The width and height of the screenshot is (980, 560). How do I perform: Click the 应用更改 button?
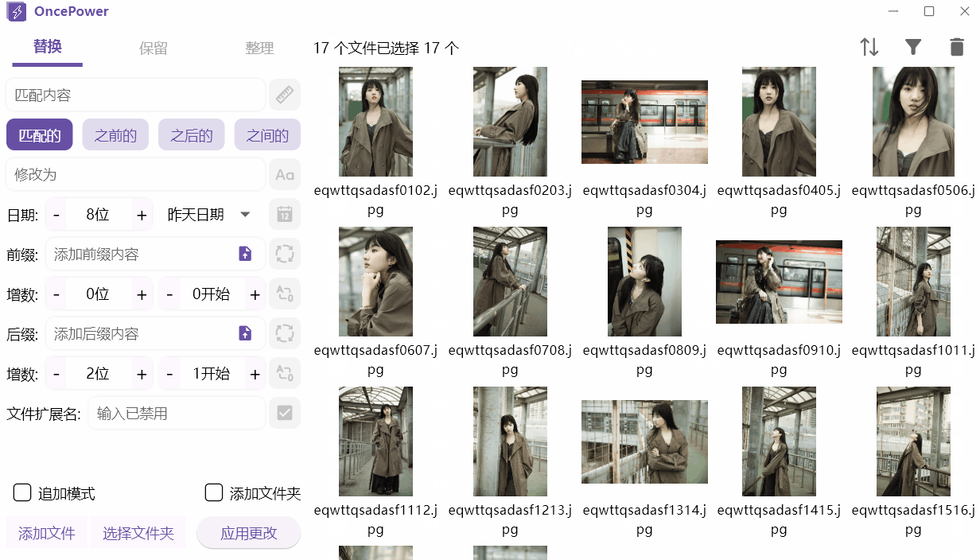coord(249,533)
